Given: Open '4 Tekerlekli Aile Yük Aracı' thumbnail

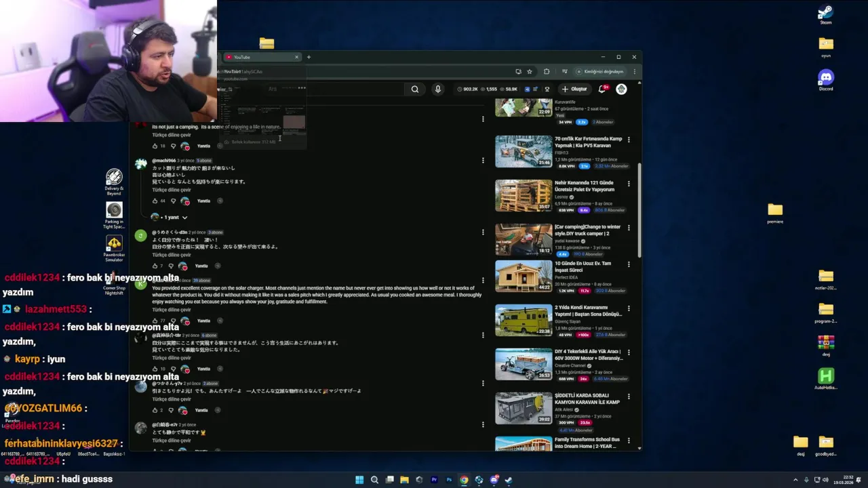Looking at the screenshot, I should [x=524, y=364].
